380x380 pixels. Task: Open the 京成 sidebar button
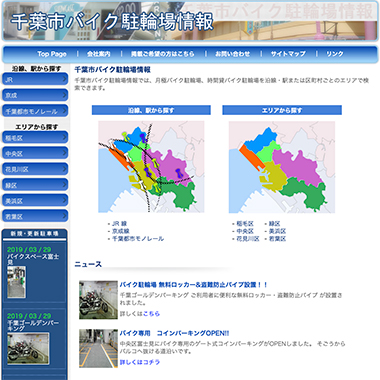[x=35, y=95]
